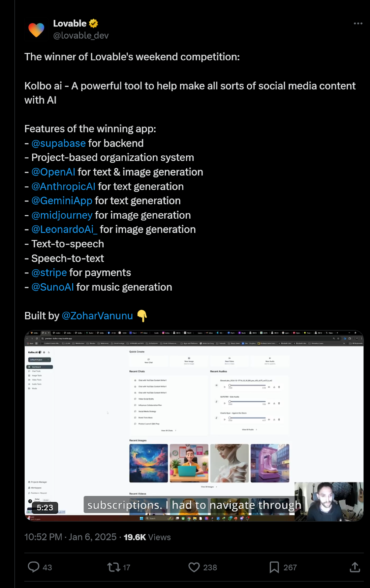Viewport: 370px width, 588px height.
Task: Open the @AnthropicAI profile link
Action: pyautogui.click(x=63, y=187)
